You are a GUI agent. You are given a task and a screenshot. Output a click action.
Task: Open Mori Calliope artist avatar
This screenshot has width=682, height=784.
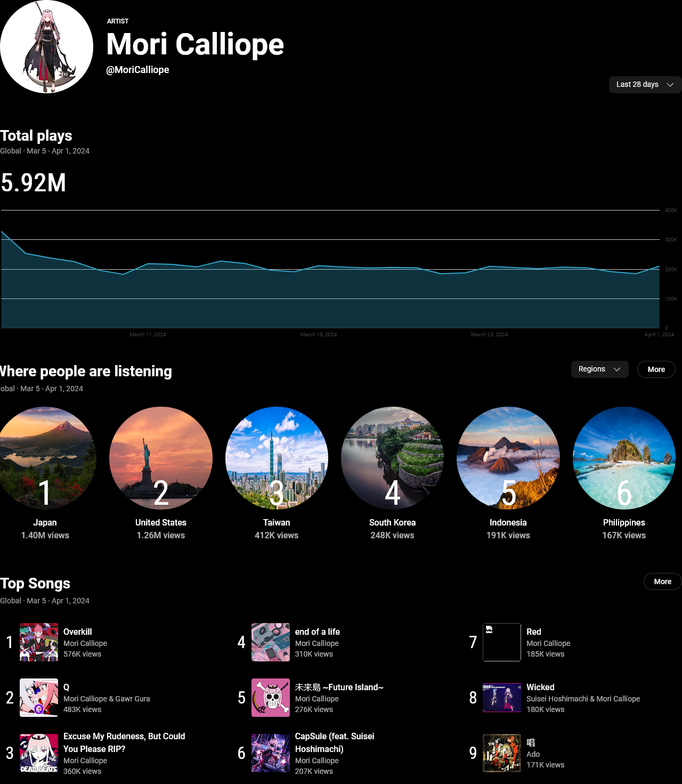point(46,47)
